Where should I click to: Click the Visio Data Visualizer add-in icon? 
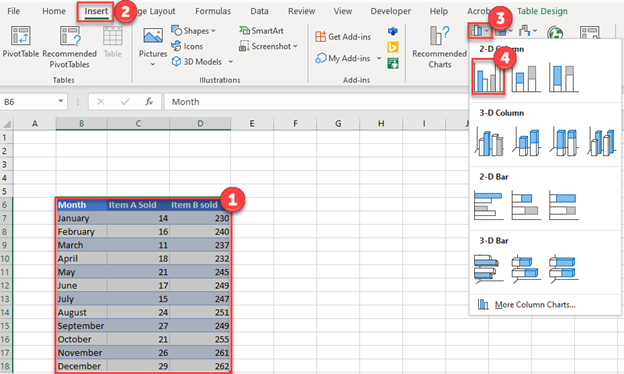393,31
